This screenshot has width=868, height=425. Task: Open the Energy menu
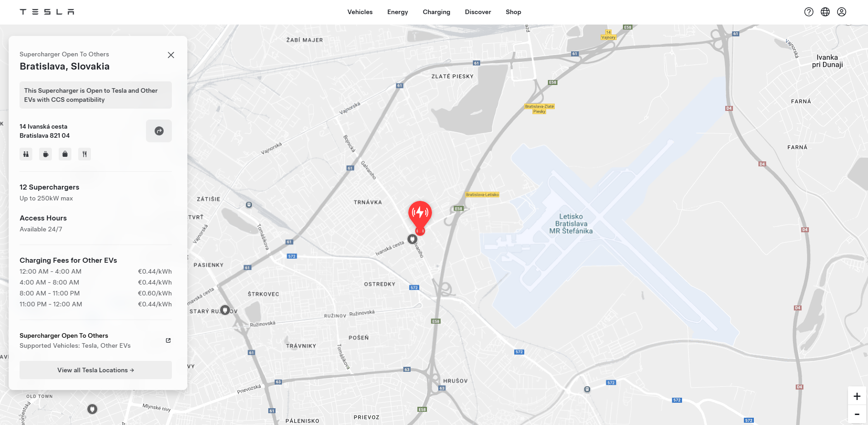pyautogui.click(x=398, y=12)
